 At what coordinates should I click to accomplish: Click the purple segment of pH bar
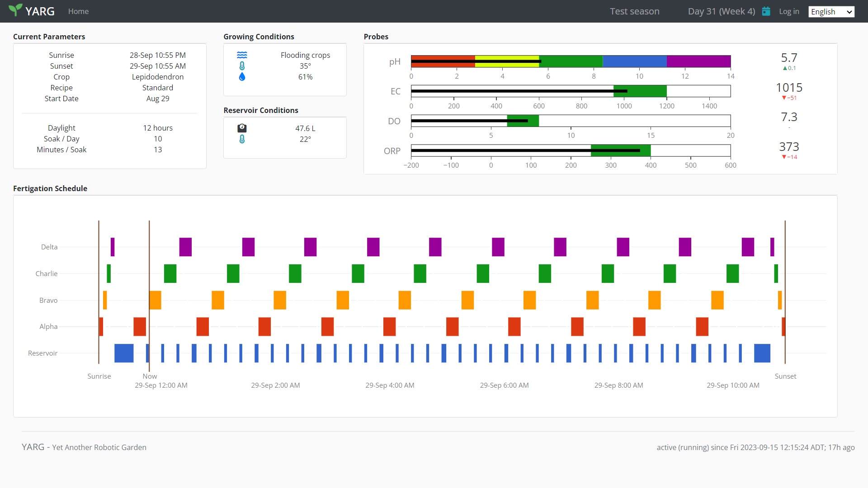pyautogui.click(x=698, y=61)
